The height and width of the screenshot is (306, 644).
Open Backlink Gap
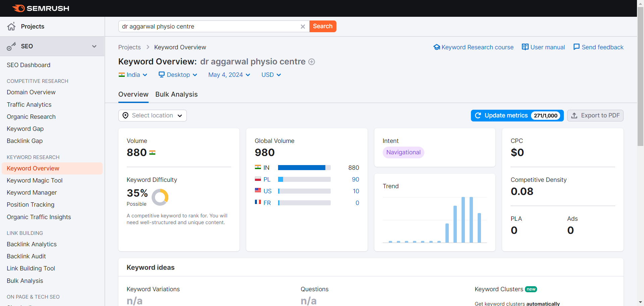[x=25, y=141]
